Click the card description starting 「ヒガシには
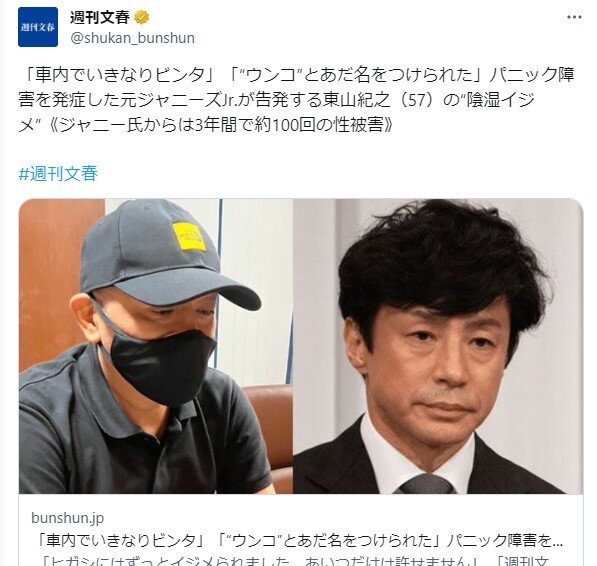 tap(297, 561)
